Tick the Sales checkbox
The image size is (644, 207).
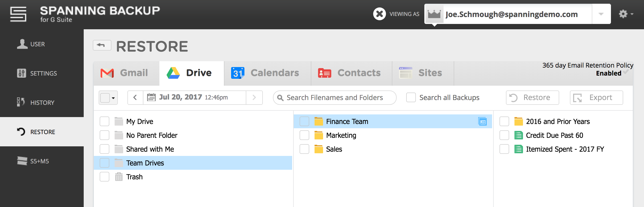(x=304, y=149)
